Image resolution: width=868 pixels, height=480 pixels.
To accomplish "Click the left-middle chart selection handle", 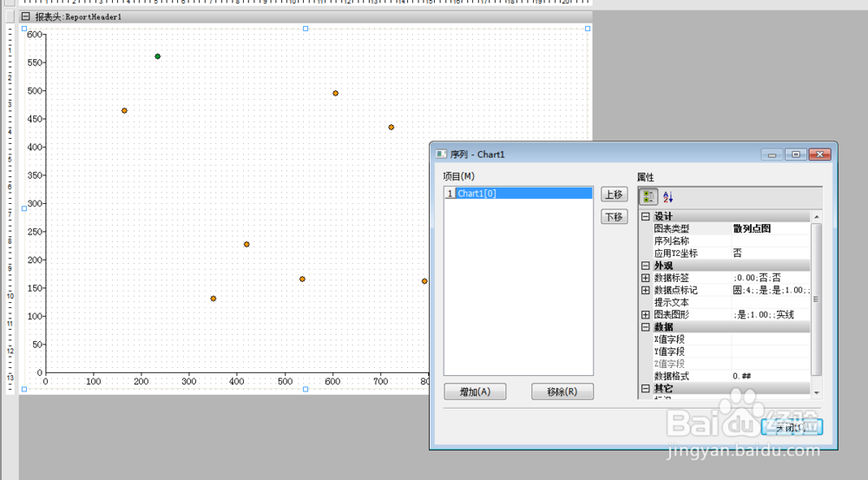I will pos(24,208).
